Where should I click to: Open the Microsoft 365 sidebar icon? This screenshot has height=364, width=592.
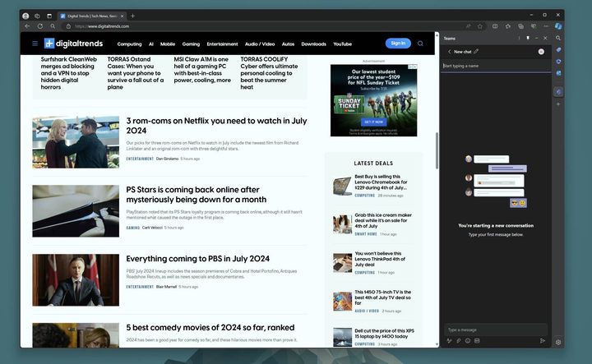558,62
